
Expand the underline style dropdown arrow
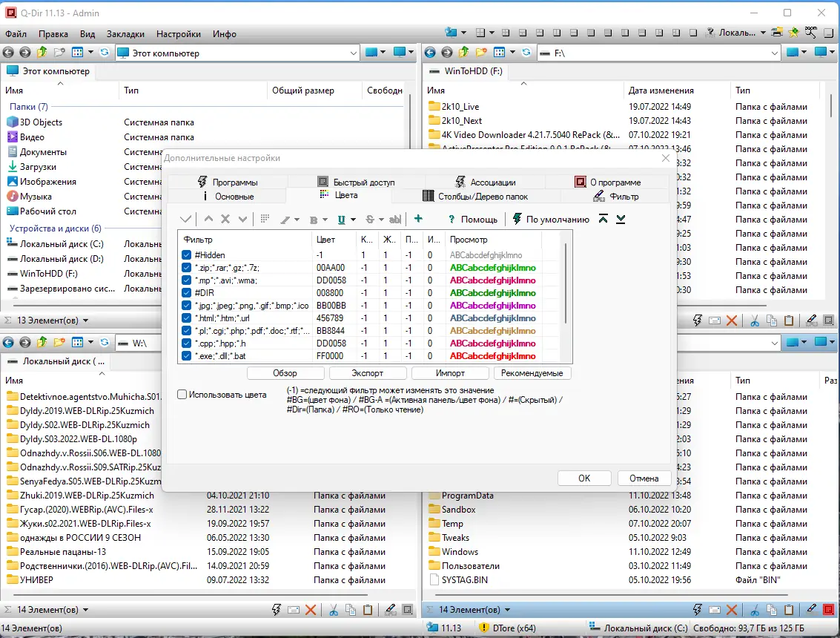(x=354, y=220)
